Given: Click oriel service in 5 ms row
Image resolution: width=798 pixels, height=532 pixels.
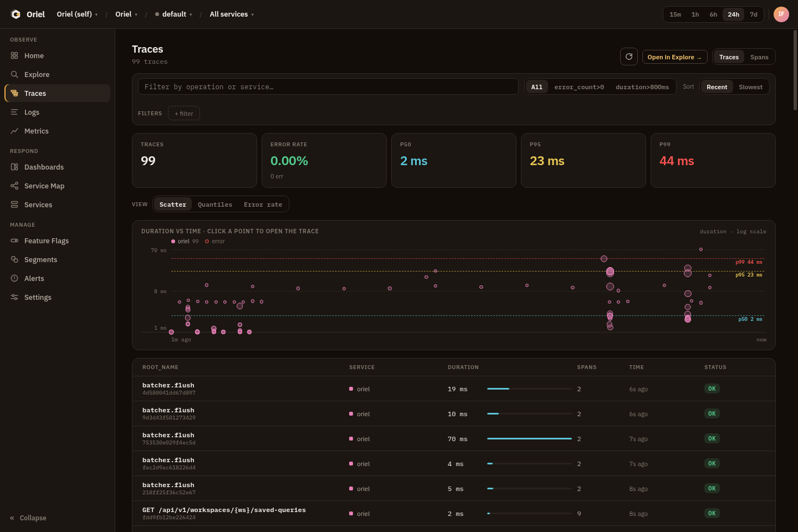Looking at the screenshot, I should tap(359, 489).
